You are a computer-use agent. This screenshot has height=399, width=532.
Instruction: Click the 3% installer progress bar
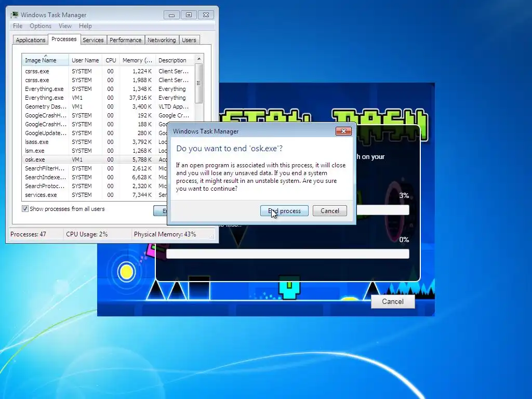pos(383,210)
